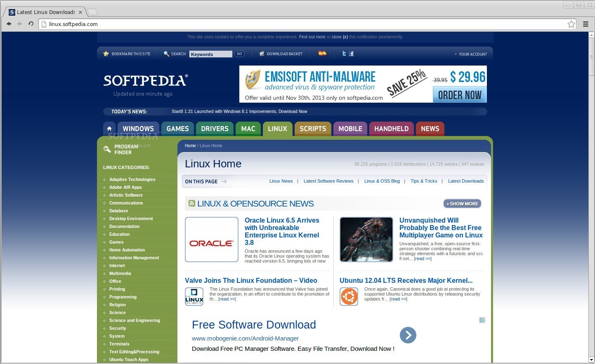Reload the page using the refresh icon
The height and width of the screenshot is (364, 595).
(x=31, y=24)
